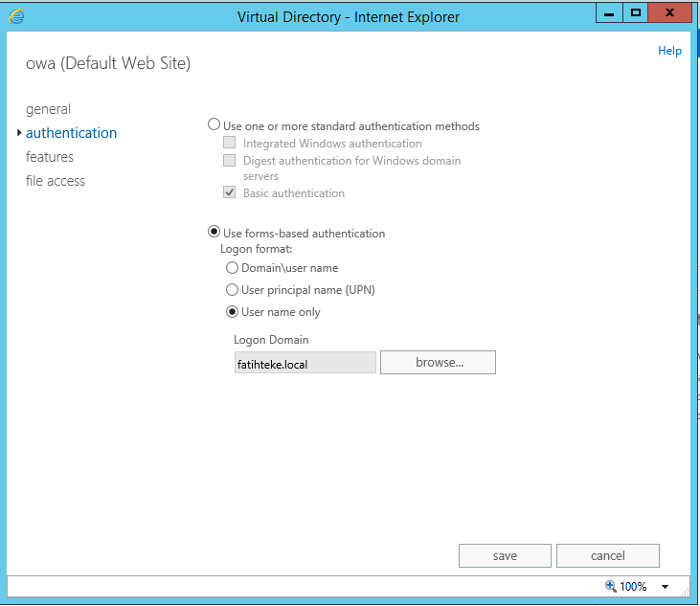
Task: Select Use one or more standard authentication methods
Action: tap(214, 124)
